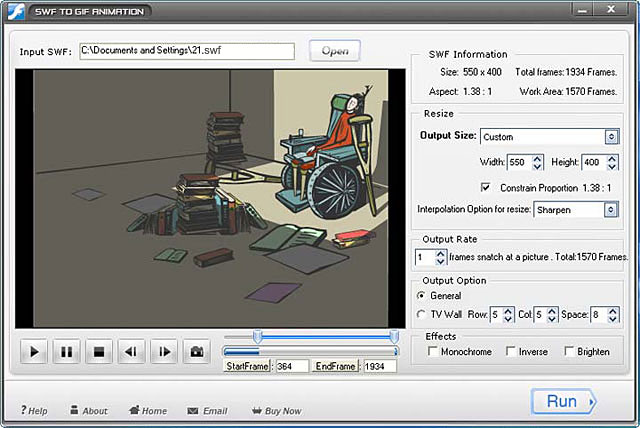Click the start handle of range slider

click(257, 337)
